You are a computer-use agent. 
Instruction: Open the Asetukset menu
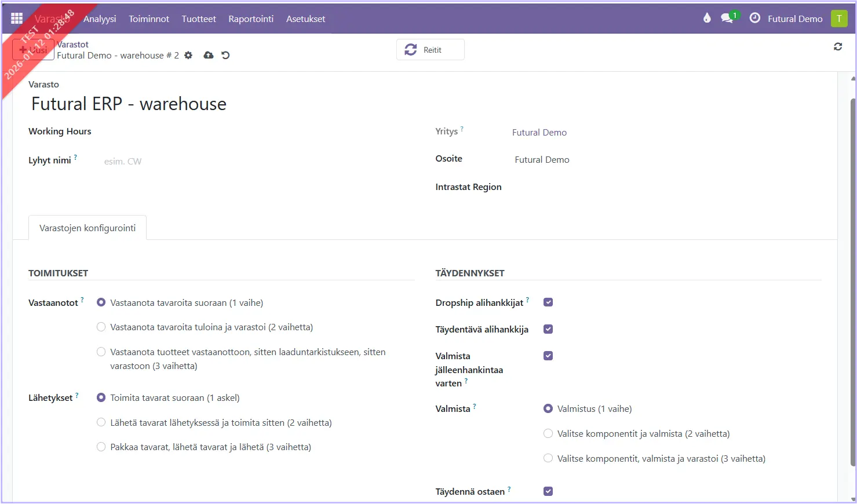coord(305,19)
